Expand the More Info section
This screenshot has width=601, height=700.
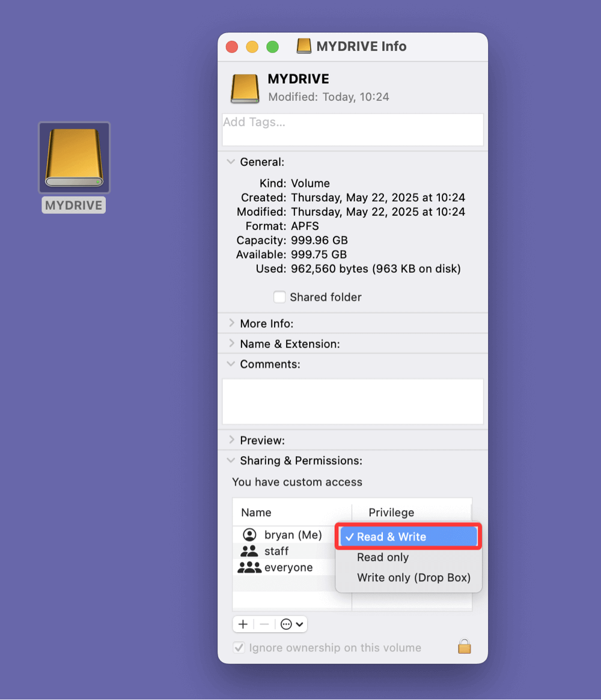tap(231, 323)
